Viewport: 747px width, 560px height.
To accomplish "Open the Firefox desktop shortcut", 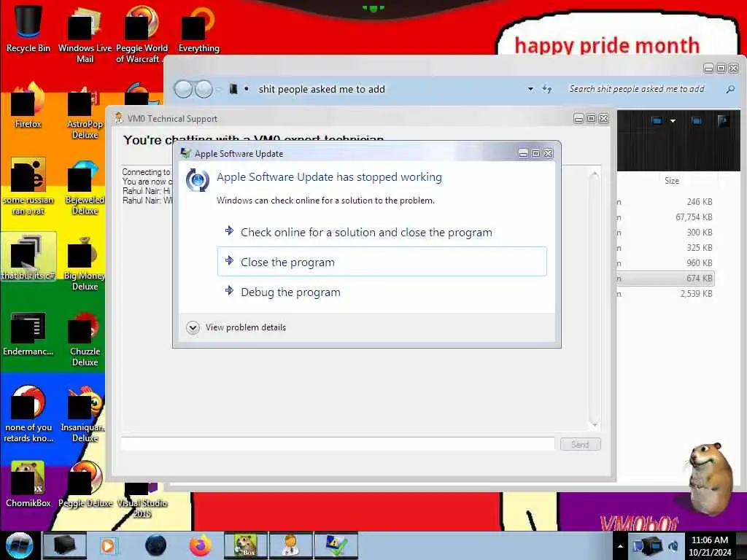I will pos(28,106).
